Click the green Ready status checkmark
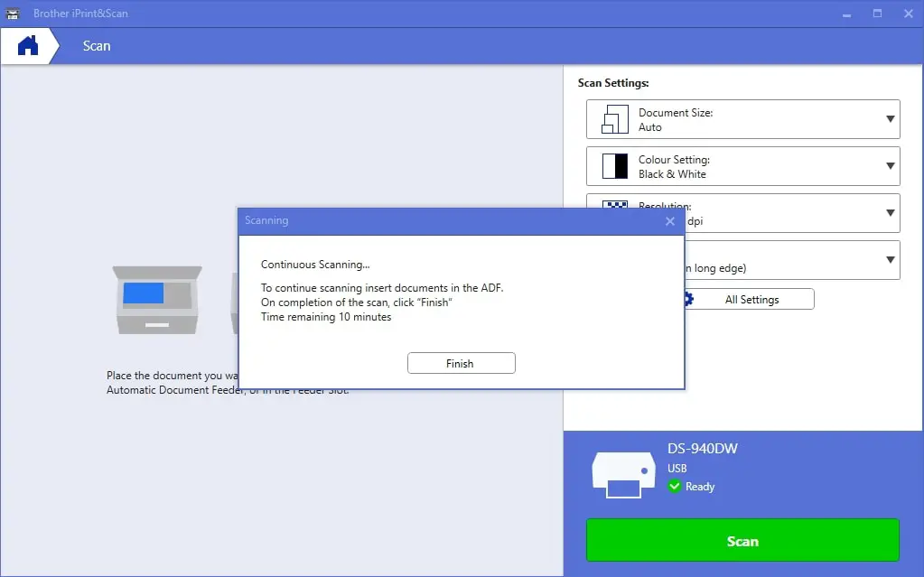 point(674,486)
